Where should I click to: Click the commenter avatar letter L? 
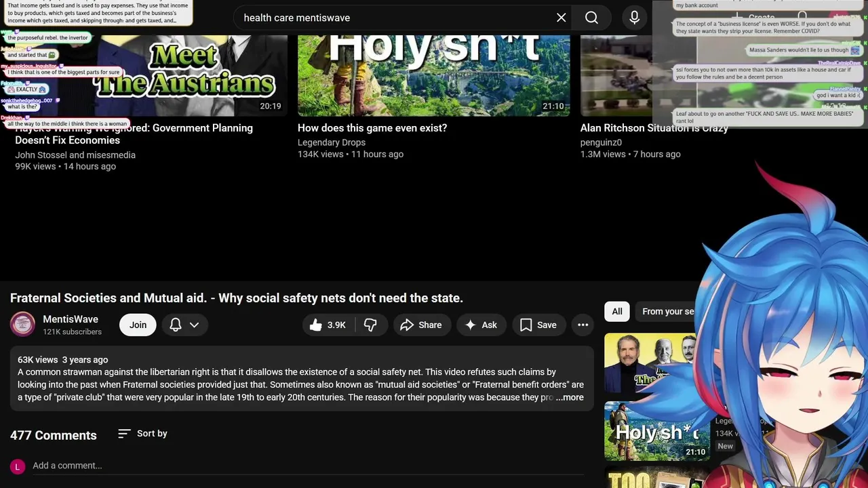tap(18, 466)
